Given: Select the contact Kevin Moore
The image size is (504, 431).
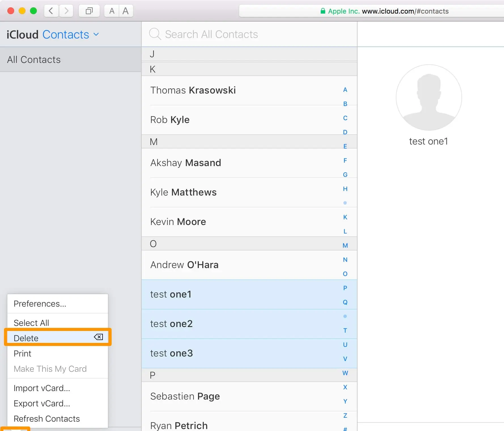Looking at the screenshot, I should [x=178, y=222].
